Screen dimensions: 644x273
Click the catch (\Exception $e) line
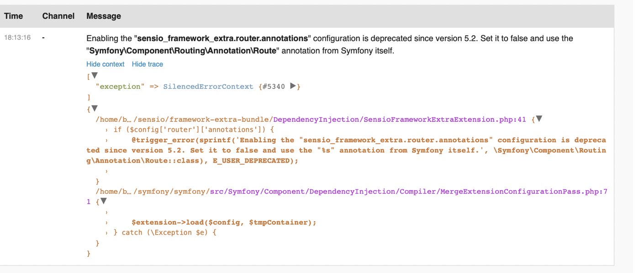click(164, 233)
